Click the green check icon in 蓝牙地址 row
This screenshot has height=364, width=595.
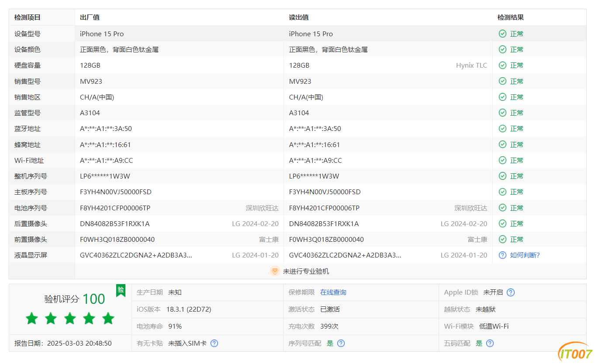coord(502,128)
